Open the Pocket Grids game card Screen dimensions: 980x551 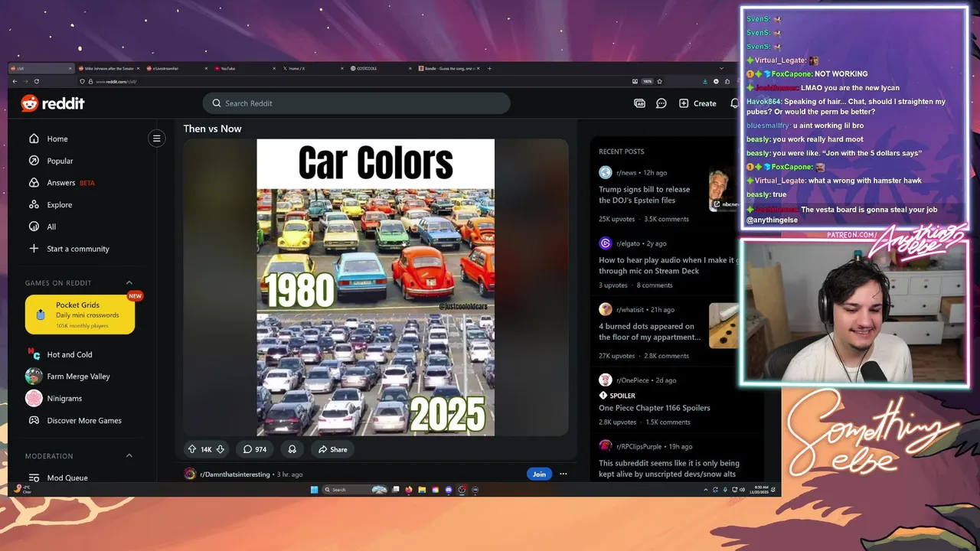[80, 315]
